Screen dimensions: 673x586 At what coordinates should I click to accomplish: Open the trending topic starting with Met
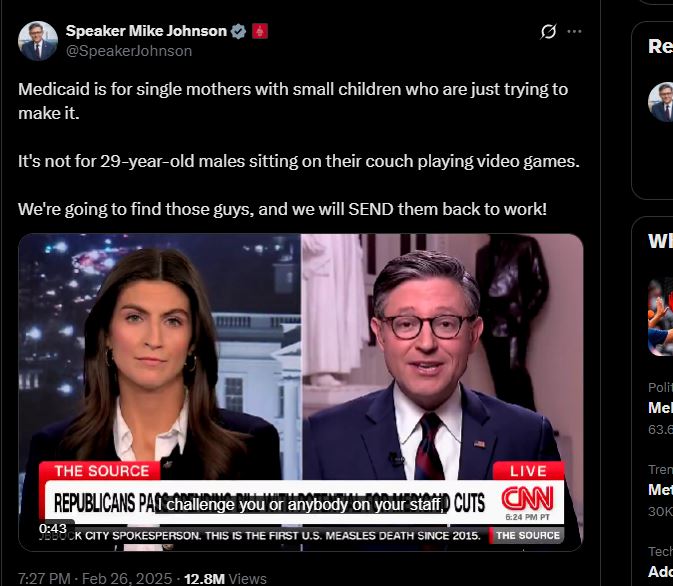[660, 489]
